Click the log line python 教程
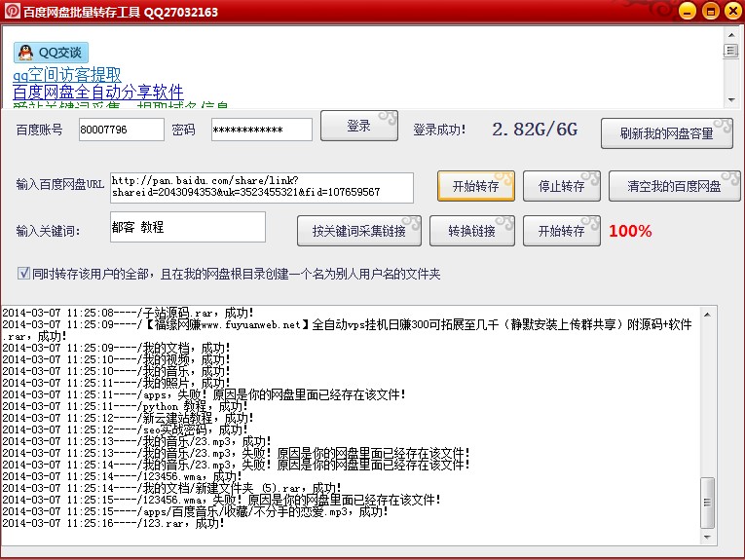 (x=125, y=406)
